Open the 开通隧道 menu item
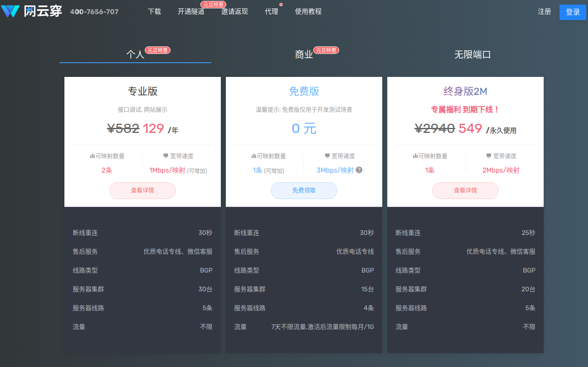 click(x=191, y=12)
